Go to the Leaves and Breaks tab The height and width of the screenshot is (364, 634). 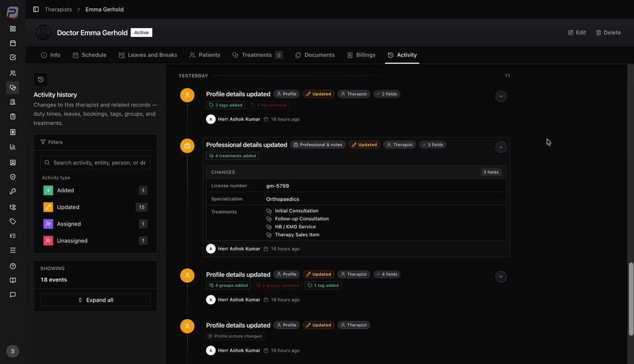pyautogui.click(x=148, y=55)
